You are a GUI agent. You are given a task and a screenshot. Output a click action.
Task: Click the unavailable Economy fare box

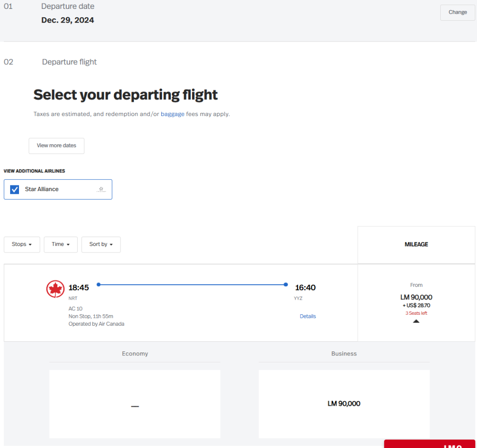pos(135,404)
